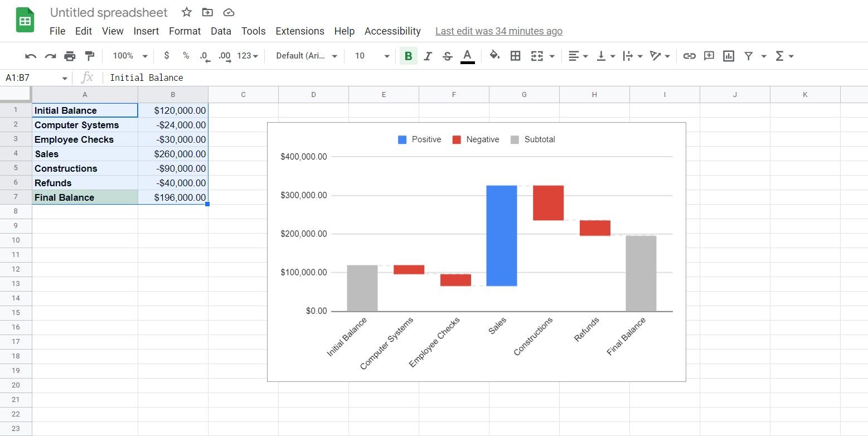Open the Tools menu
The width and height of the screenshot is (868, 436).
pos(253,31)
